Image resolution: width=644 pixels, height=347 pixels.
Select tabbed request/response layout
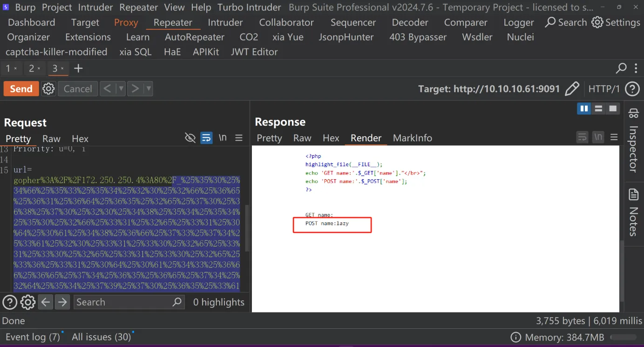[613, 109]
